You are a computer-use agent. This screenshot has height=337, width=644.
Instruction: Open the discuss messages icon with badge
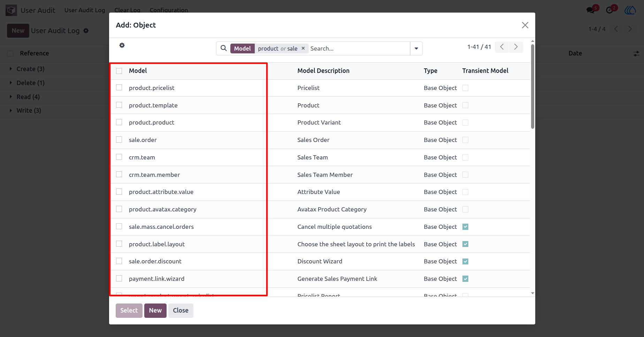(x=591, y=10)
